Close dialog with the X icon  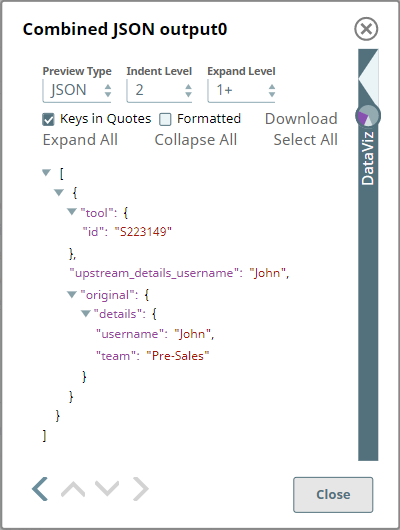tap(366, 29)
